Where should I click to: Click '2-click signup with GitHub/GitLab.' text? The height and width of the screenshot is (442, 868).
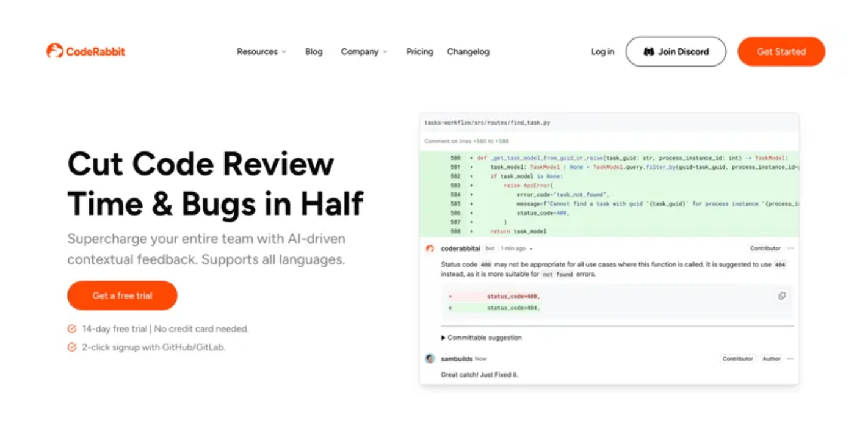(154, 347)
